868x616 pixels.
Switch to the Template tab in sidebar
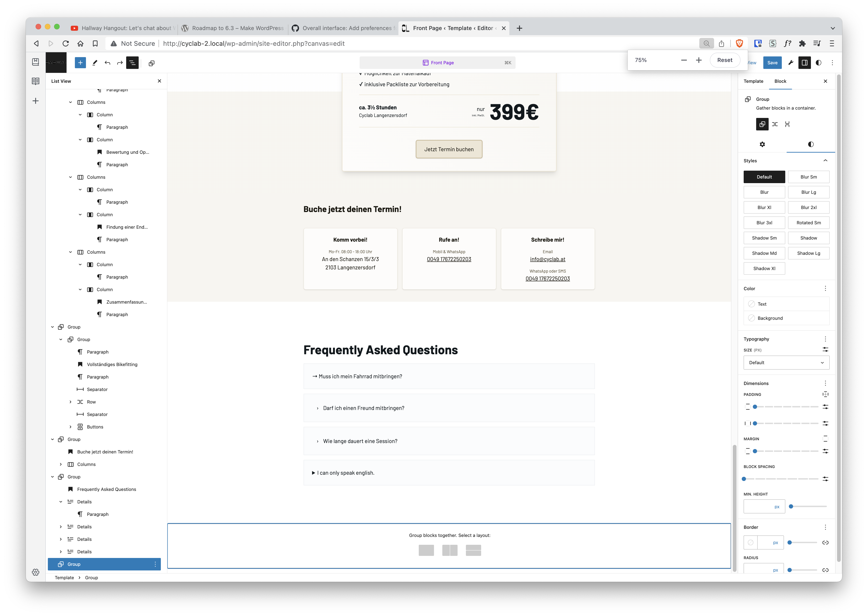pos(754,81)
